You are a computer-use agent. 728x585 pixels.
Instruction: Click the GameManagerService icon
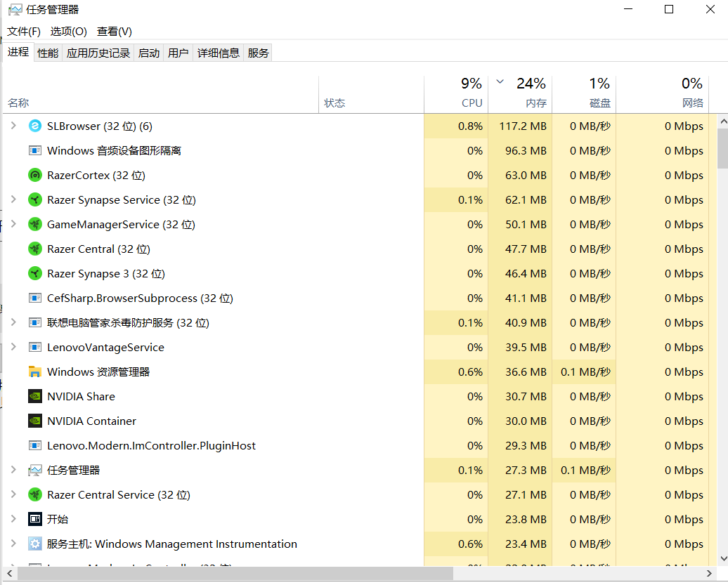tap(35, 224)
